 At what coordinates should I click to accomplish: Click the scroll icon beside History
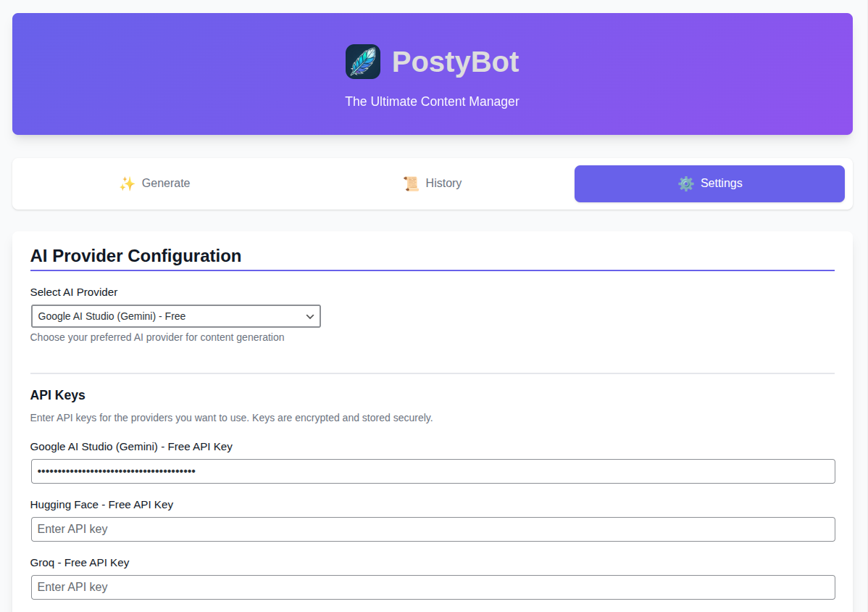411,183
